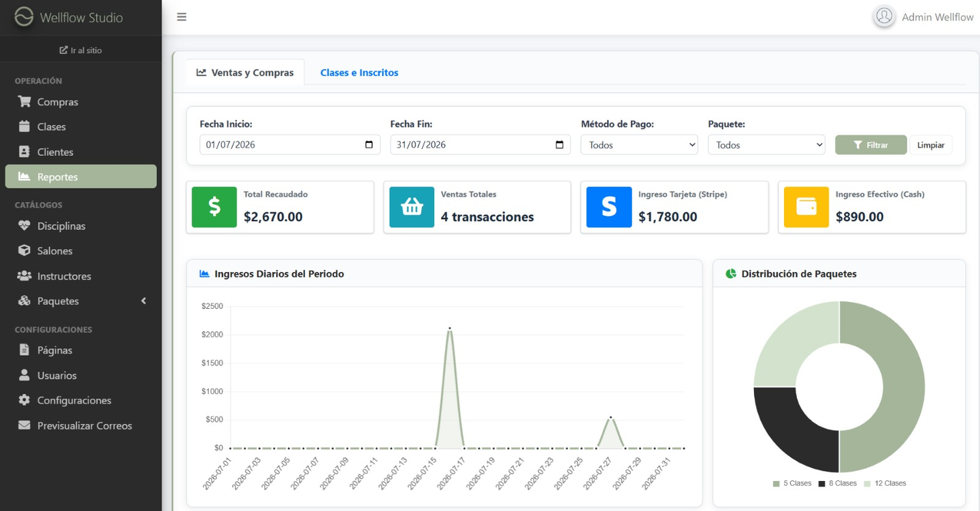Click the 4 transacciones value
The width and height of the screenshot is (980, 511).
tap(487, 217)
